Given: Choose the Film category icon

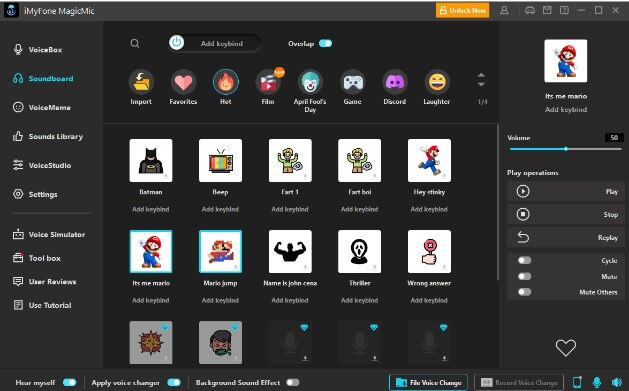Looking at the screenshot, I should pyautogui.click(x=268, y=82).
